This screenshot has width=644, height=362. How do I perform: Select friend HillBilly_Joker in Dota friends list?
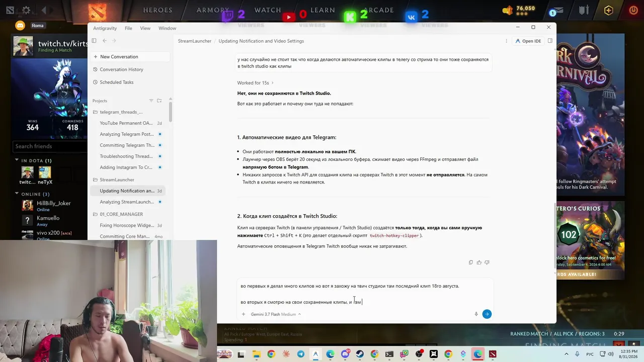(x=50, y=205)
